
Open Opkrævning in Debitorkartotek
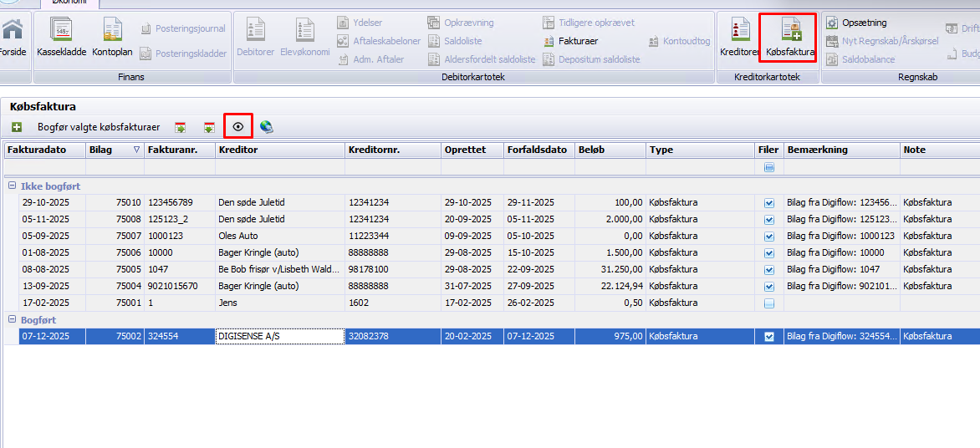click(461, 23)
